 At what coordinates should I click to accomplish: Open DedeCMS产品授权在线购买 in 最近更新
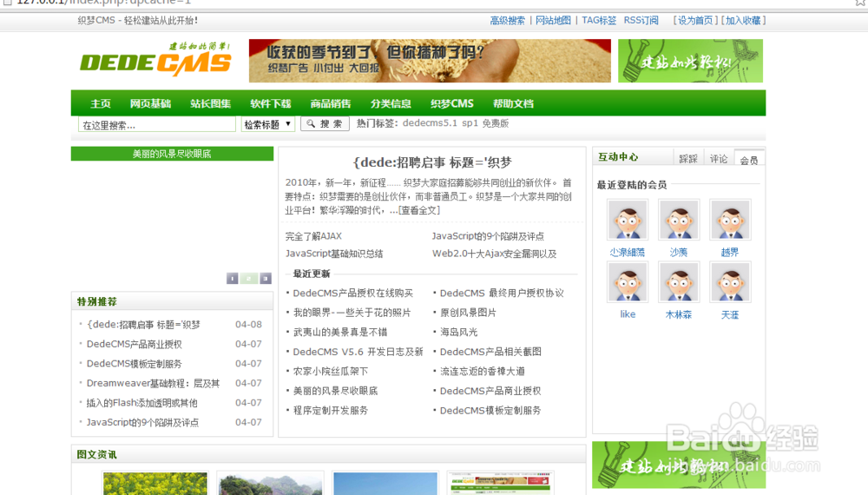[x=353, y=293]
